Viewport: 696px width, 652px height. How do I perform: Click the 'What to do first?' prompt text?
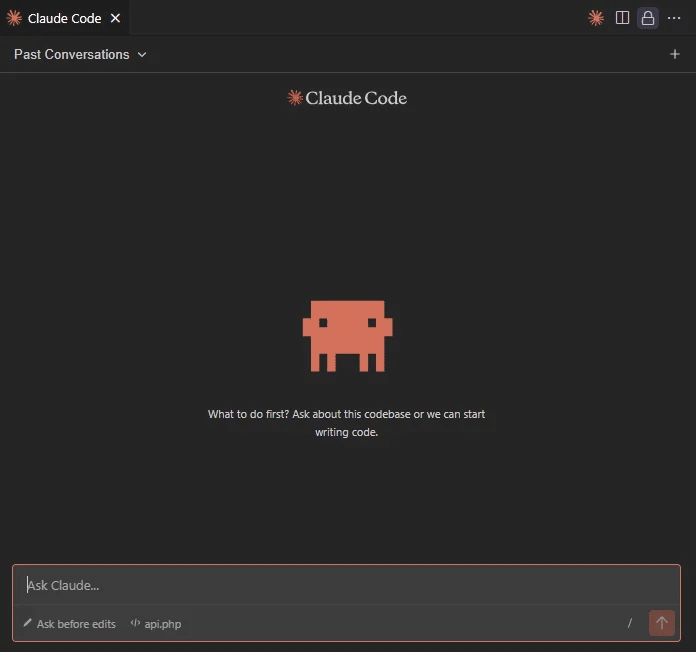click(346, 423)
